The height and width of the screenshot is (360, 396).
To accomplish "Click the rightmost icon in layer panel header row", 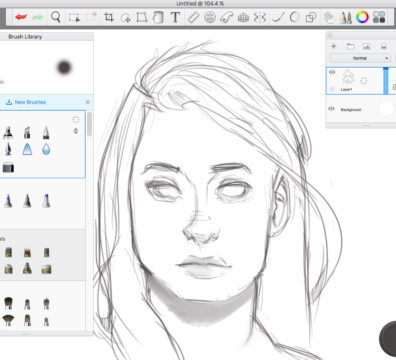I will pos(384,46).
